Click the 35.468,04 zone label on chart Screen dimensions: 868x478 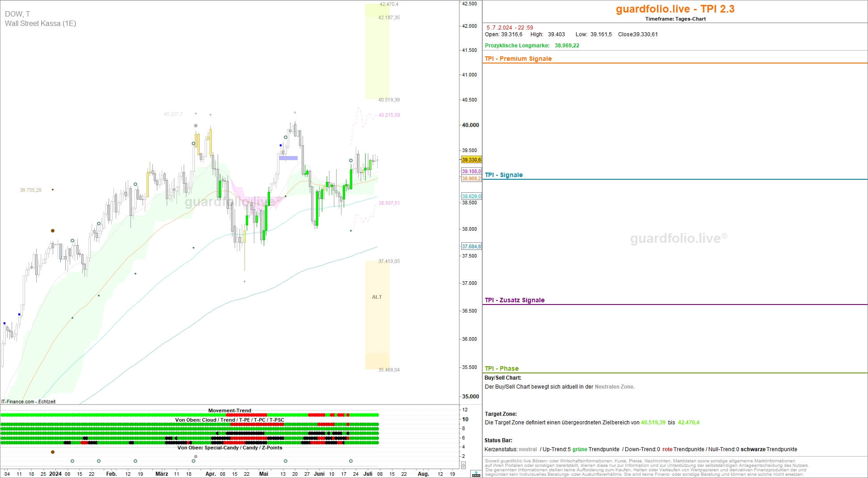(x=389, y=370)
